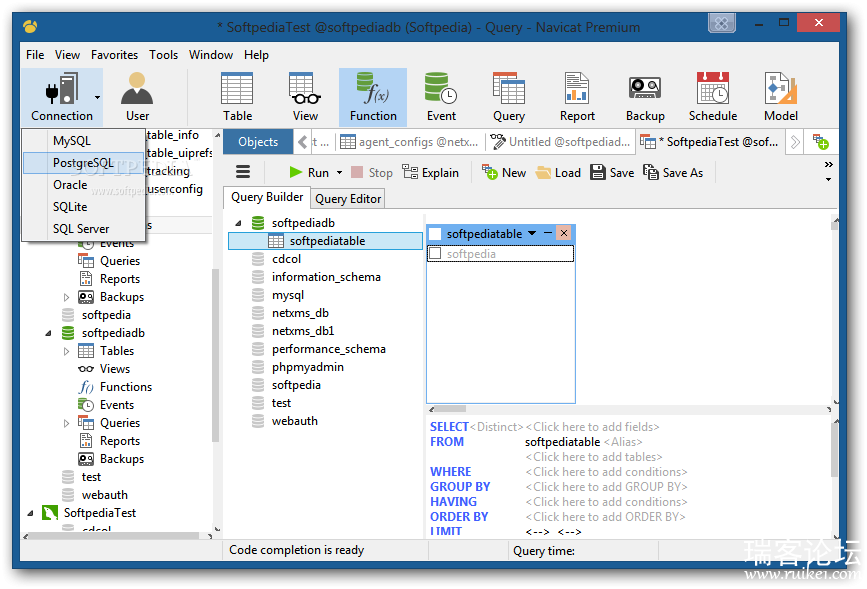867x589 pixels.
Task: Open the Connection dropdown arrow
Action: (x=97, y=97)
